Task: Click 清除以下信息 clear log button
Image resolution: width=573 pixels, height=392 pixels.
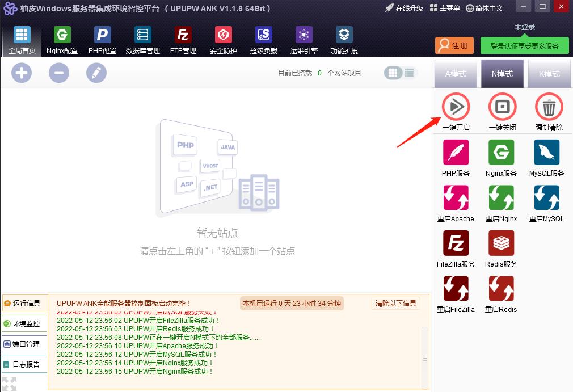Action: tap(396, 304)
